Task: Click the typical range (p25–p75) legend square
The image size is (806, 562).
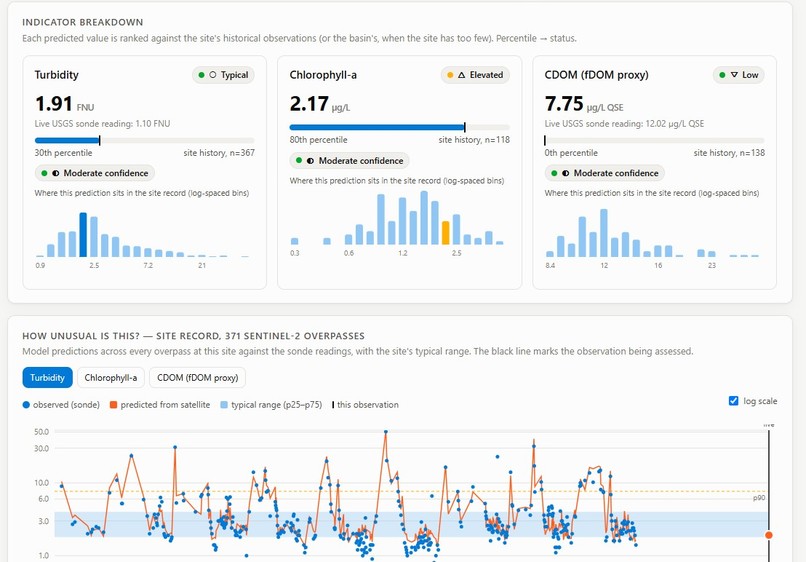Action: 224,405
